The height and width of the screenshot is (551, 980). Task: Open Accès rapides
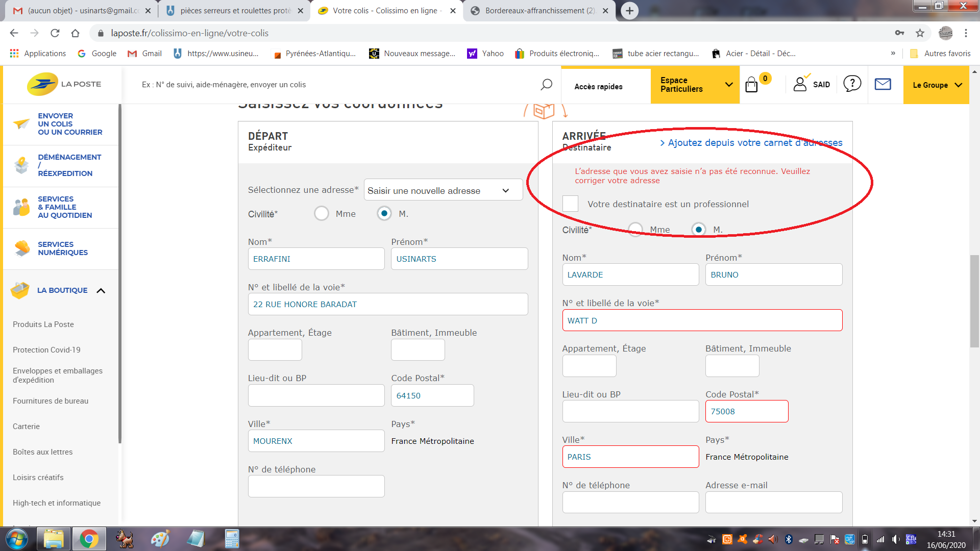[x=598, y=87]
